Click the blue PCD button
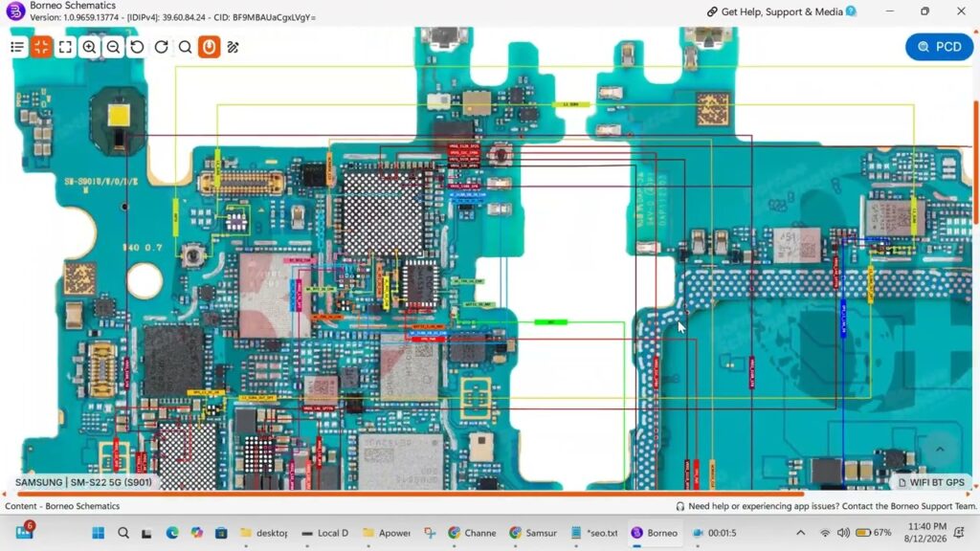 (x=940, y=47)
